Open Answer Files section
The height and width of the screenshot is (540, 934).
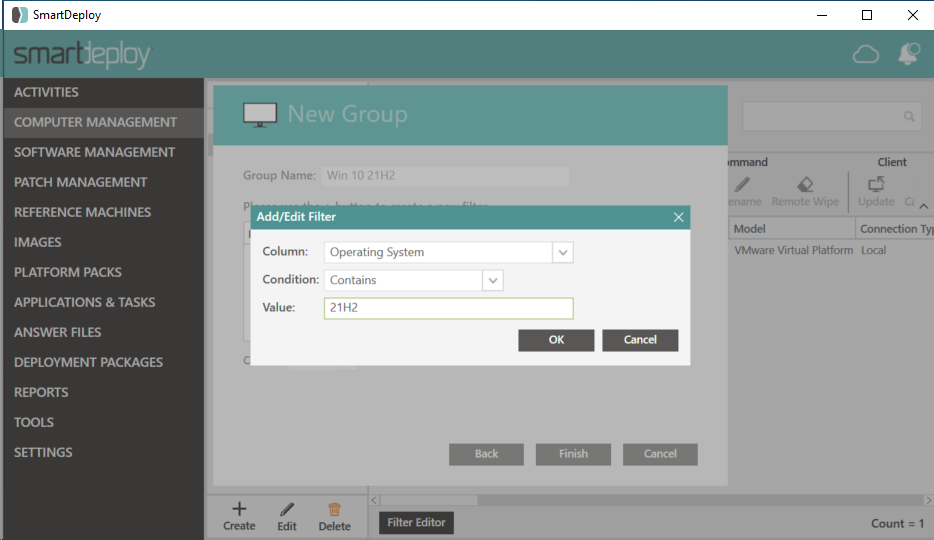[104, 332]
